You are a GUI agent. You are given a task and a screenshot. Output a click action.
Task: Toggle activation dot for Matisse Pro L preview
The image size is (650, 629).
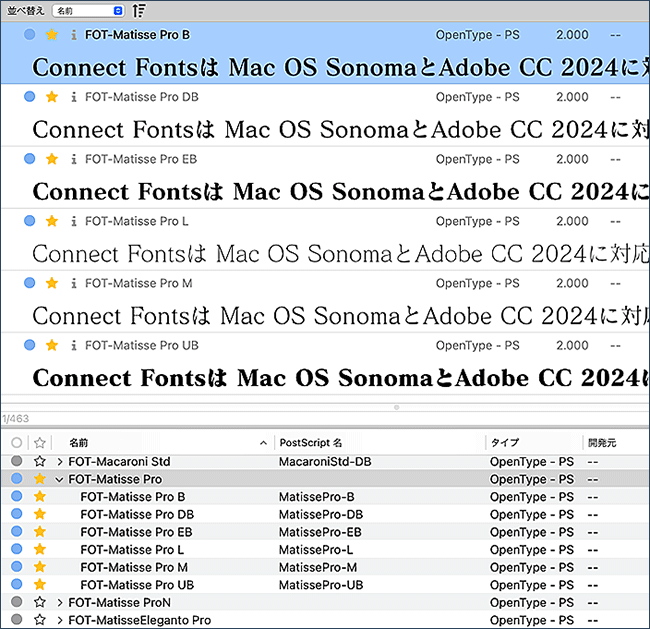[x=29, y=221]
